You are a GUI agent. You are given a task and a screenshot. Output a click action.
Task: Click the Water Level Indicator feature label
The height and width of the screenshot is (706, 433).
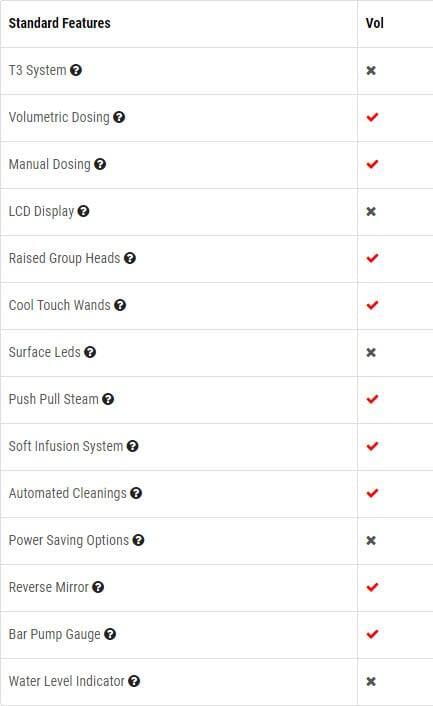pyautogui.click(x=67, y=681)
